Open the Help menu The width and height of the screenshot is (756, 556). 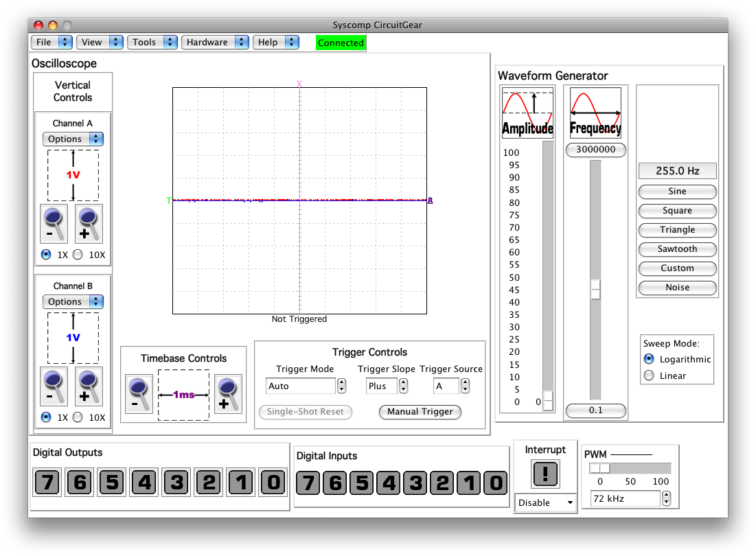[276, 42]
